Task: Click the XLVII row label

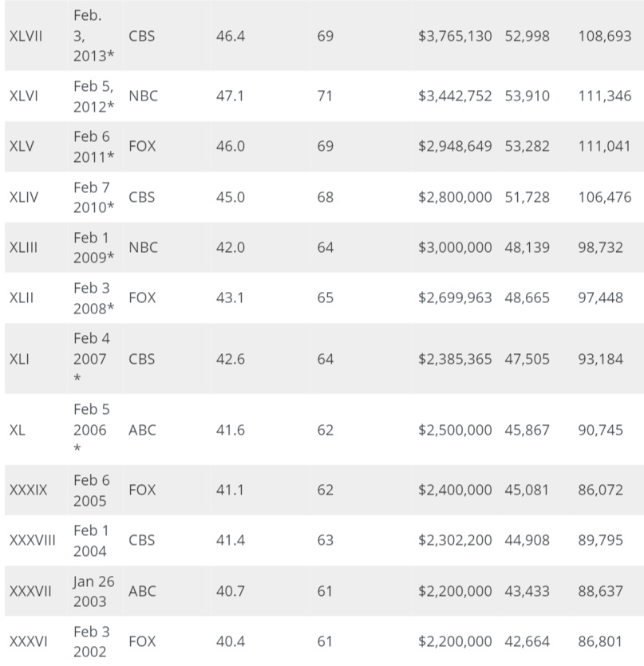Action: tap(26, 37)
